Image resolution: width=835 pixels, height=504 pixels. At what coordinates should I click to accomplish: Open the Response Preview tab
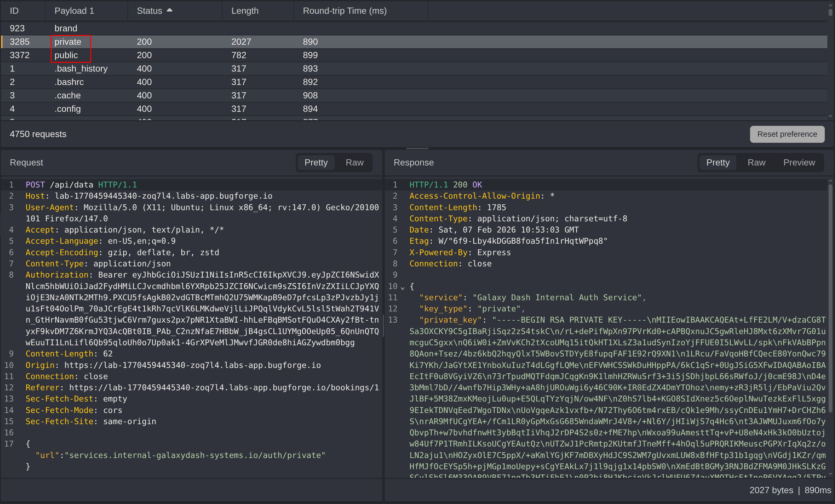[799, 163]
